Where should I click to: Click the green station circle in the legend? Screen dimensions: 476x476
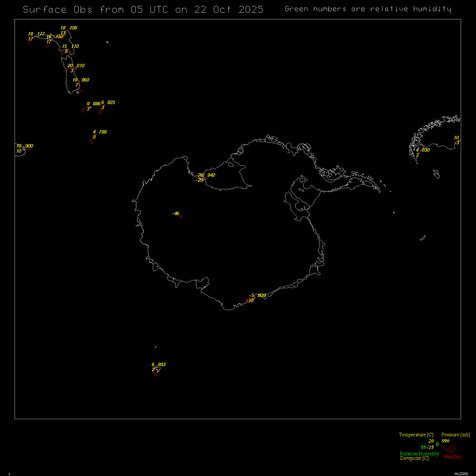point(437,444)
